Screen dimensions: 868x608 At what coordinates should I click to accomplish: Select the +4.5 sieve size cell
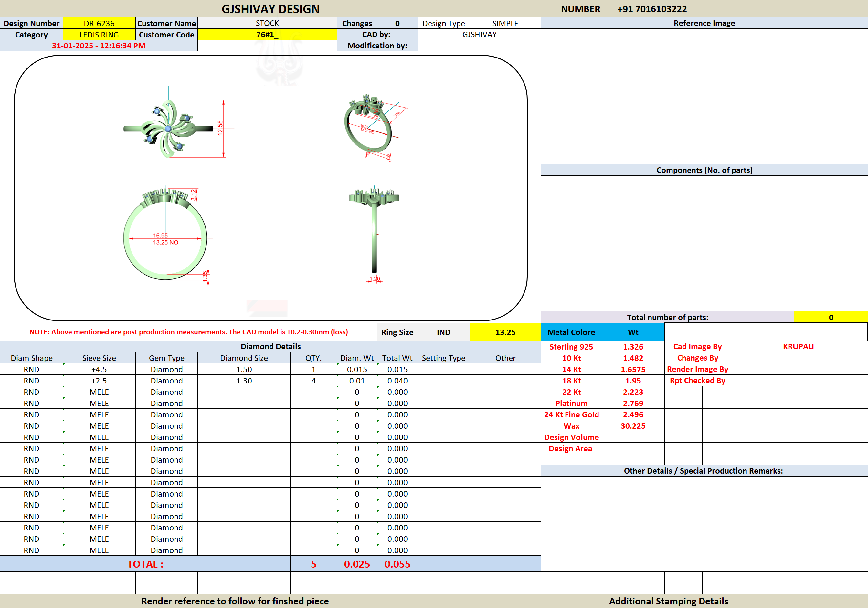click(x=99, y=369)
